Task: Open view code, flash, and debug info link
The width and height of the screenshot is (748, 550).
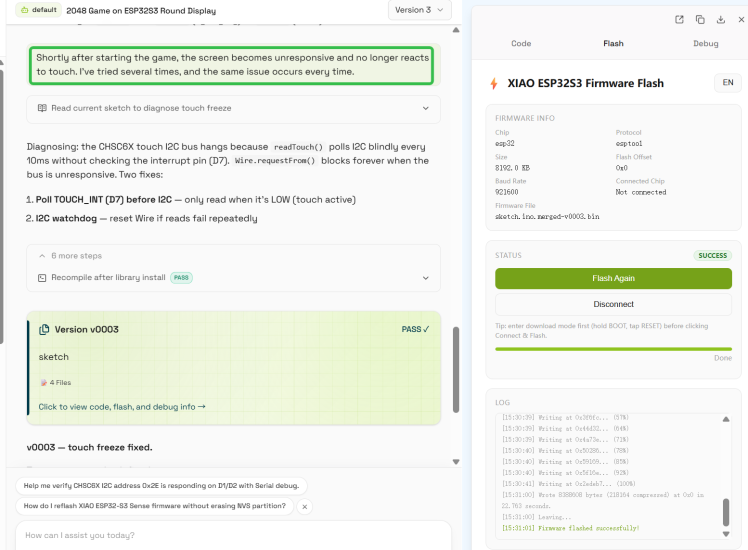Action: tap(122, 407)
